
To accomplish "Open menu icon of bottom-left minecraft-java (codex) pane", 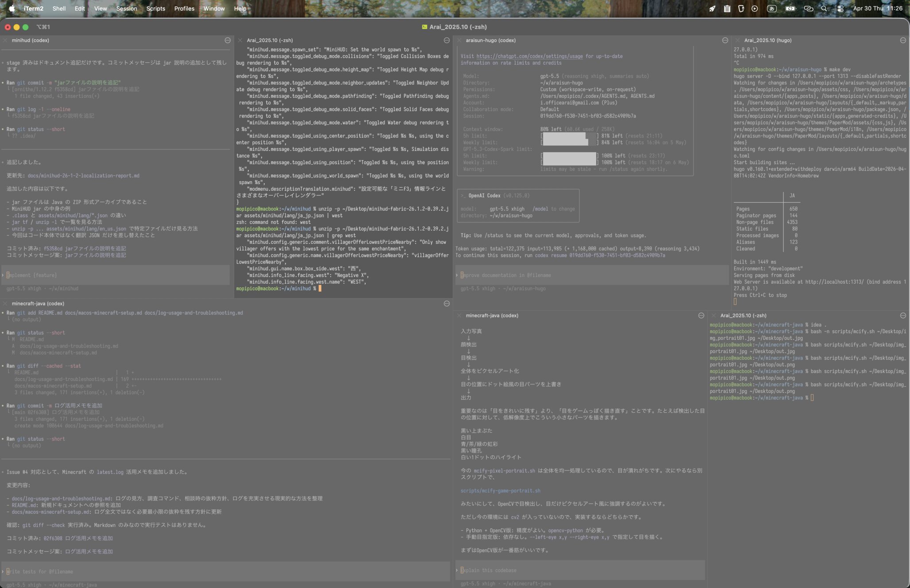I will tap(447, 304).
